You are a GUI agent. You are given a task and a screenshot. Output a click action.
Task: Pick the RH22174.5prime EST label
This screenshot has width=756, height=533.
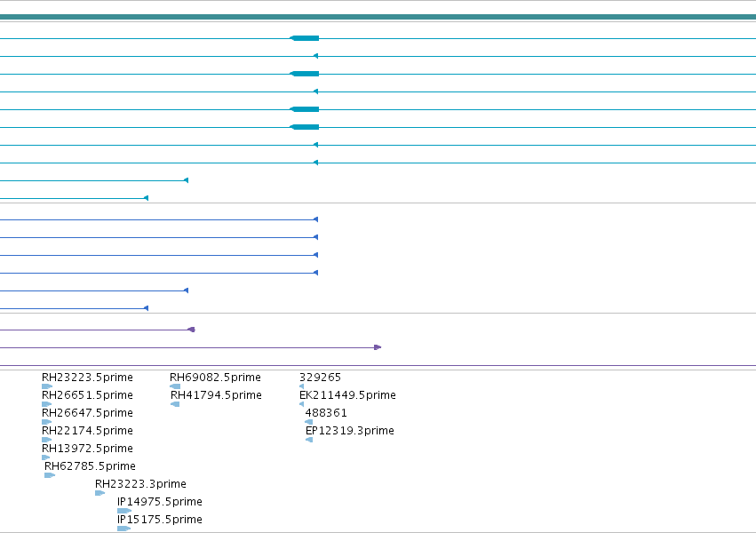87,431
